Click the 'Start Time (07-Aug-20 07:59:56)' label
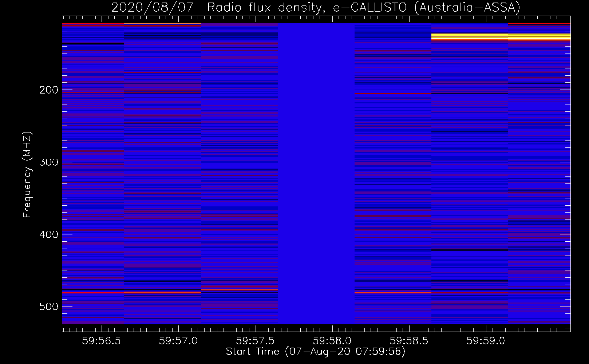This screenshot has height=364, width=589. coord(316,352)
